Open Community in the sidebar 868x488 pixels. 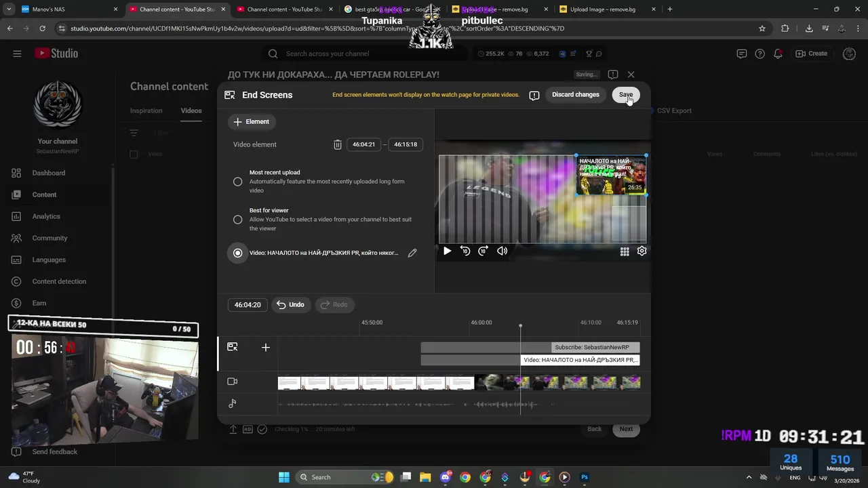[57, 238]
